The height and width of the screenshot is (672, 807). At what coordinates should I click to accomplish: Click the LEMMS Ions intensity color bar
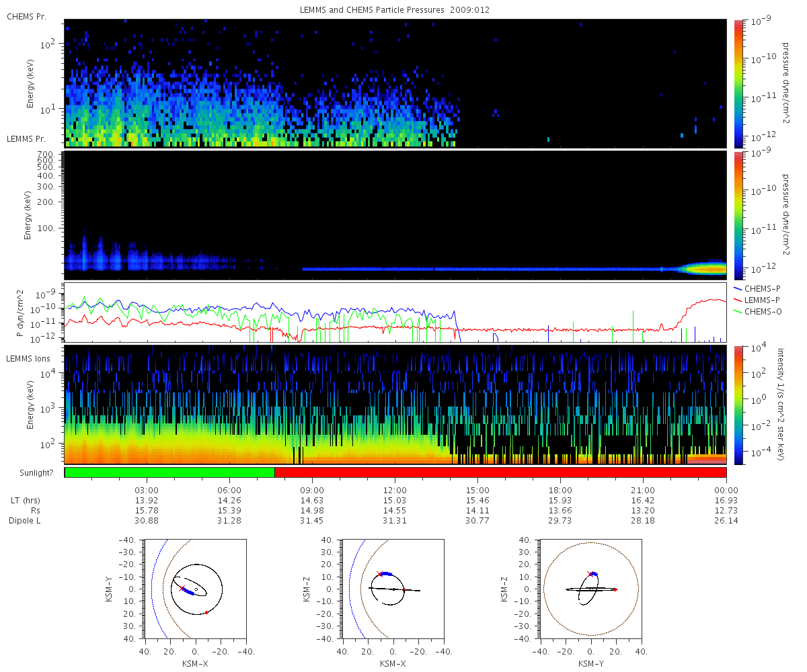click(738, 405)
